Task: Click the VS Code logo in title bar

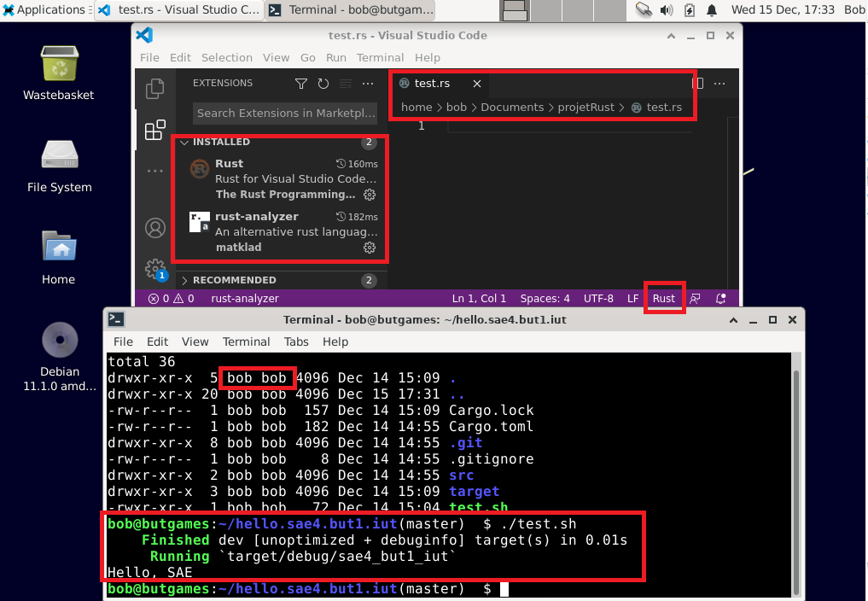Action: (144, 36)
